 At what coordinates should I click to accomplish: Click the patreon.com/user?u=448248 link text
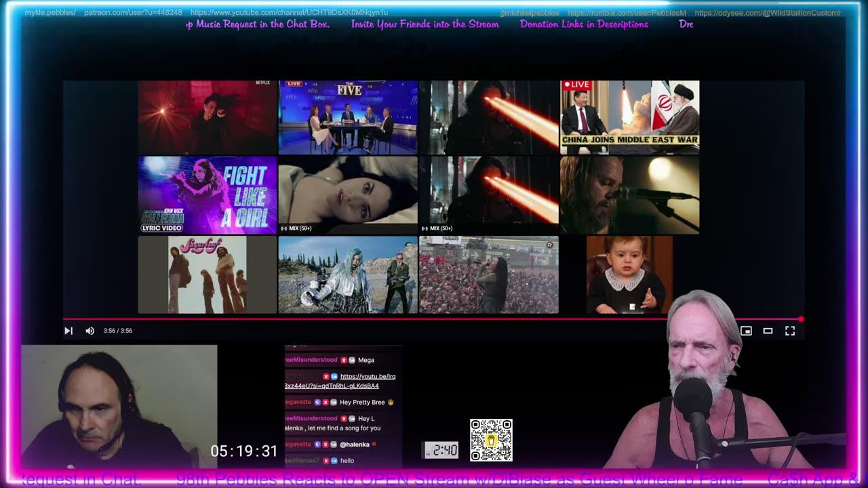tap(133, 12)
